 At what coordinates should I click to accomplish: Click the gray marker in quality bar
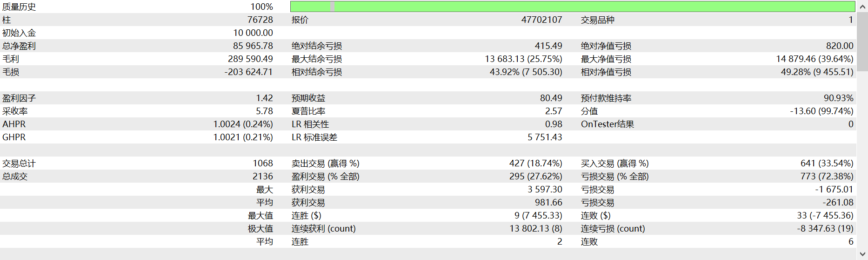(332, 7)
